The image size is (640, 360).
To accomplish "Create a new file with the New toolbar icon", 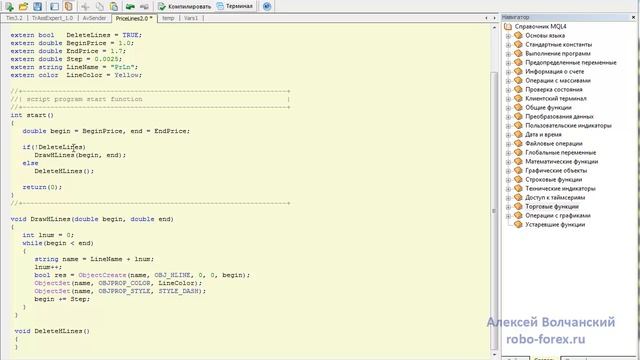I will 9,6.
